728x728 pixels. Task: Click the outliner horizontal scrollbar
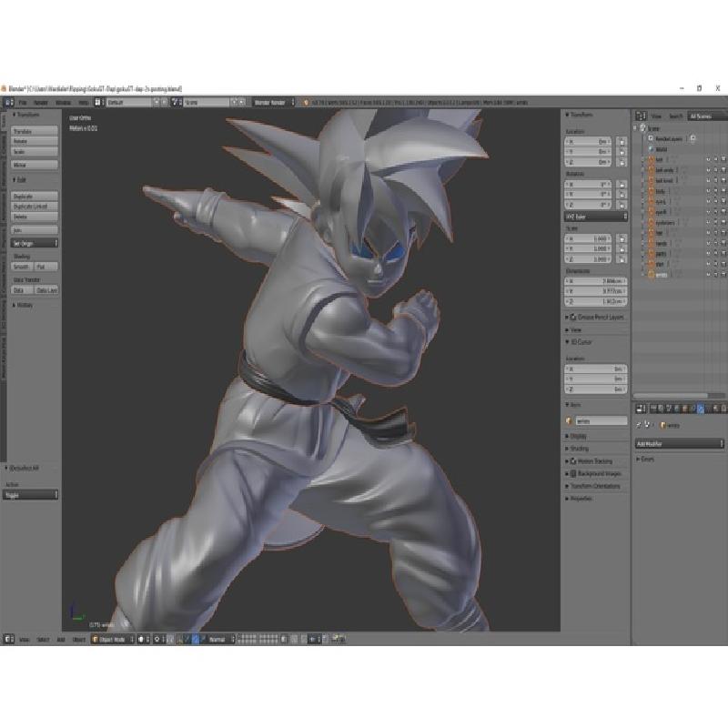(671, 396)
